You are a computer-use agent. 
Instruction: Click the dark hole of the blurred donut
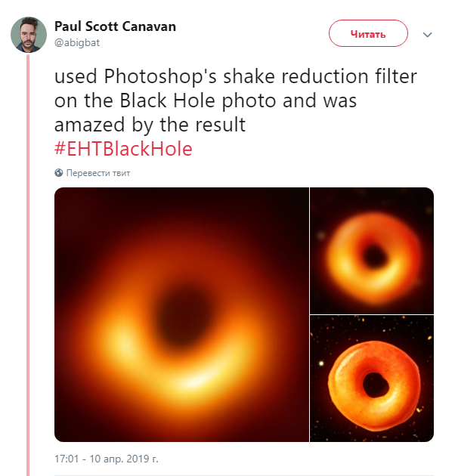[x=374, y=256]
